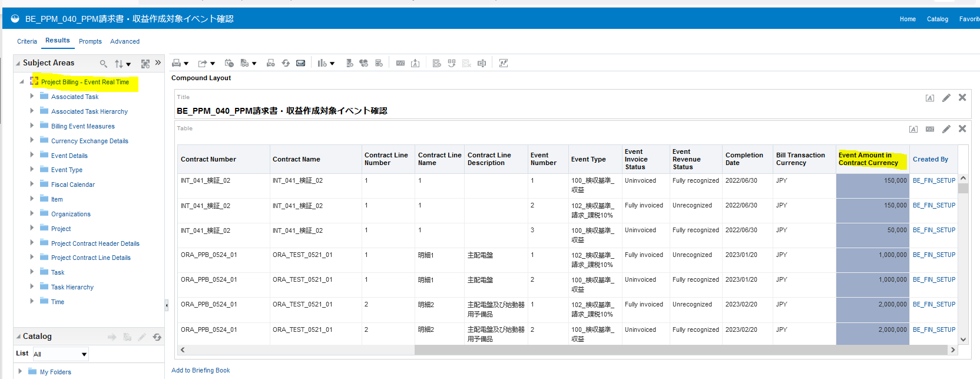Expand the Billing Event Measures folder
980x379 pixels.
click(x=32, y=125)
